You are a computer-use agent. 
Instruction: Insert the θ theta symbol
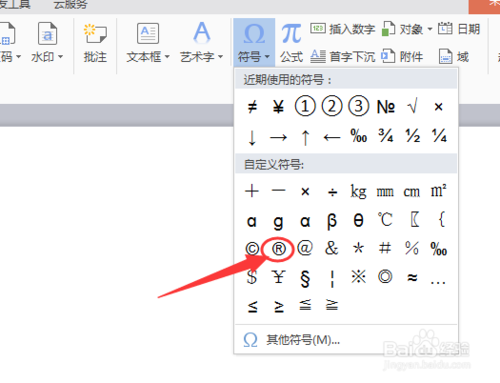[x=358, y=220]
